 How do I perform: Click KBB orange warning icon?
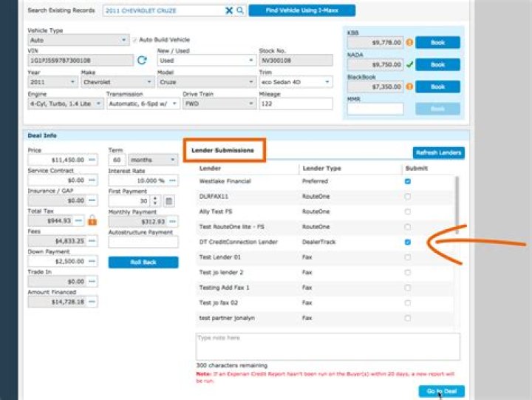(x=409, y=42)
